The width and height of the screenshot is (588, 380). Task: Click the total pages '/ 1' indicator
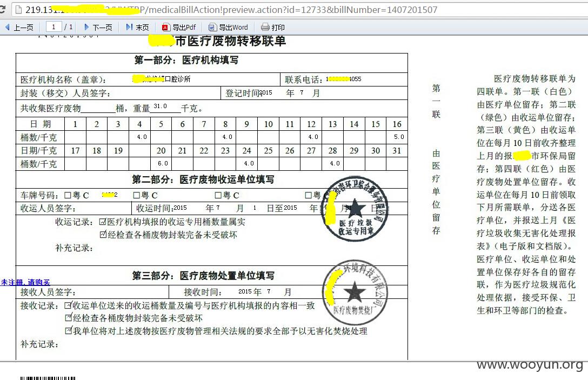(x=69, y=26)
